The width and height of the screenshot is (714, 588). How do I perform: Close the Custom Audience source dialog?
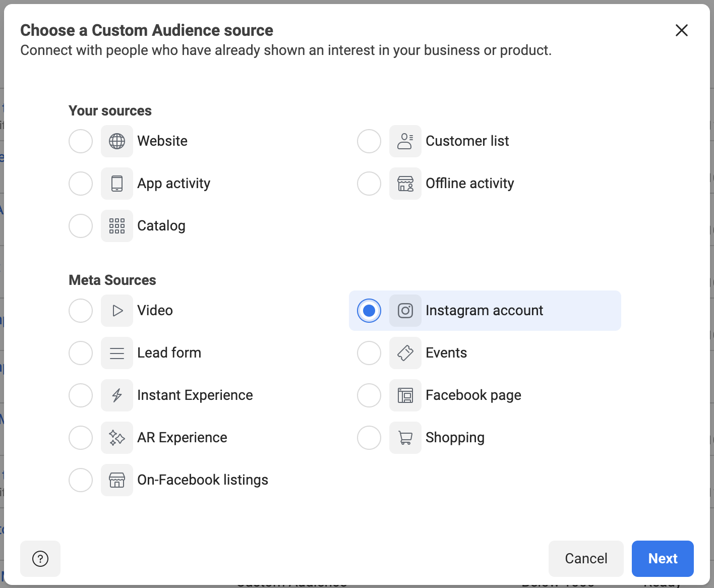pos(682,30)
